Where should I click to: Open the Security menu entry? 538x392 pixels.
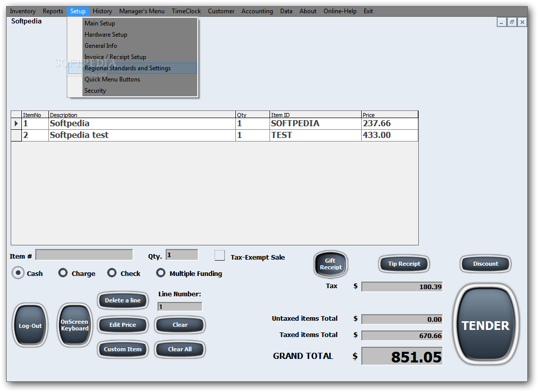point(132,91)
